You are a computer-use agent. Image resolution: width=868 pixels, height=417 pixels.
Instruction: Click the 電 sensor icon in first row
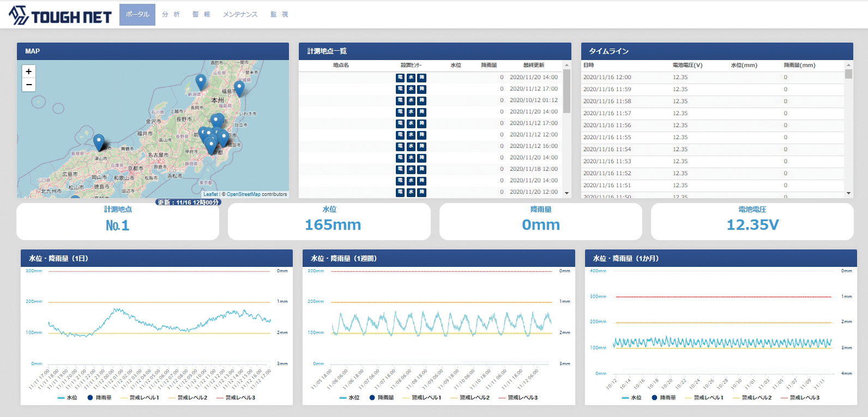(x=400, y=78)
